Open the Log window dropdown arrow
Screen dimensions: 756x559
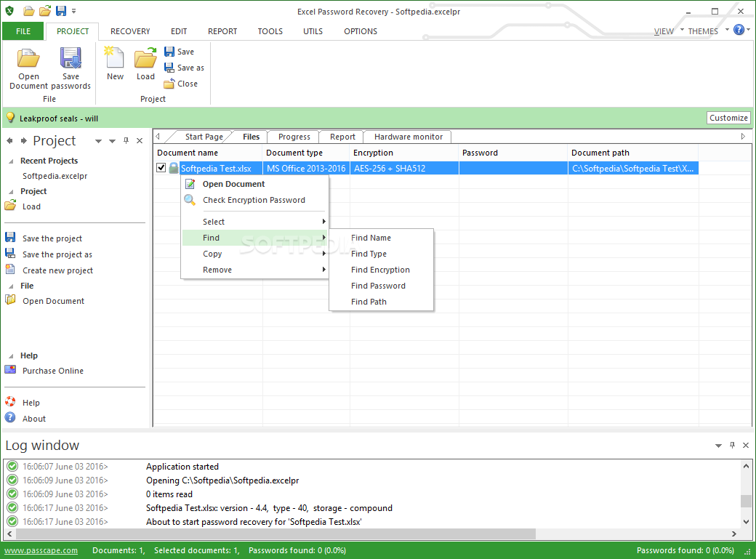718,446
